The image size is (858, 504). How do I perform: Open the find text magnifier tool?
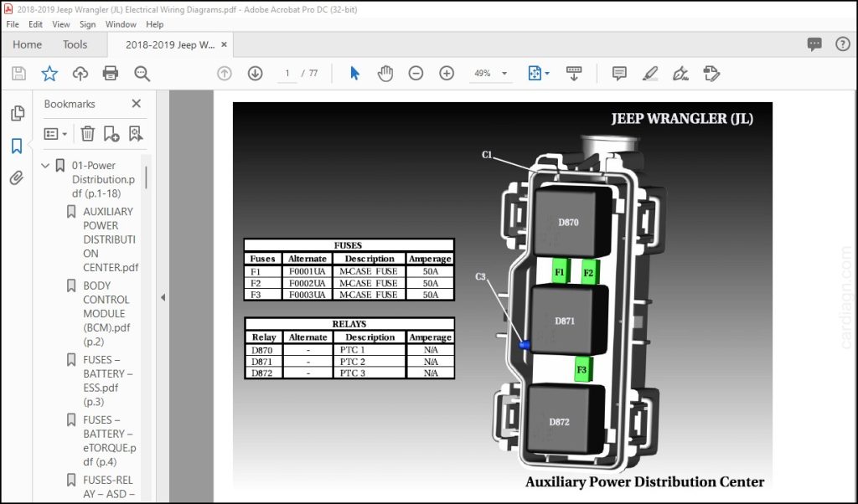click(142, 73)
